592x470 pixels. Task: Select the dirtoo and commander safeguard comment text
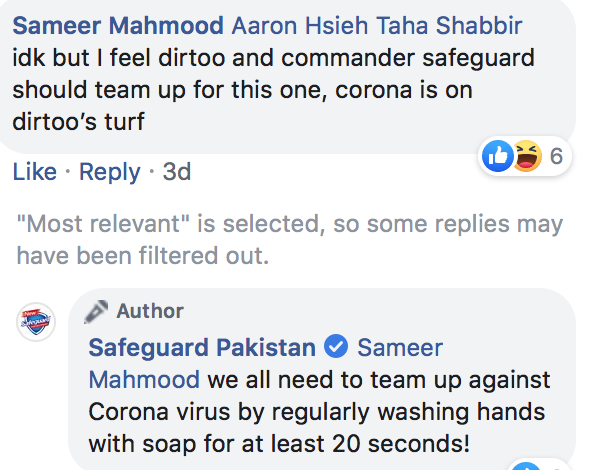click(x=273, y=89)
